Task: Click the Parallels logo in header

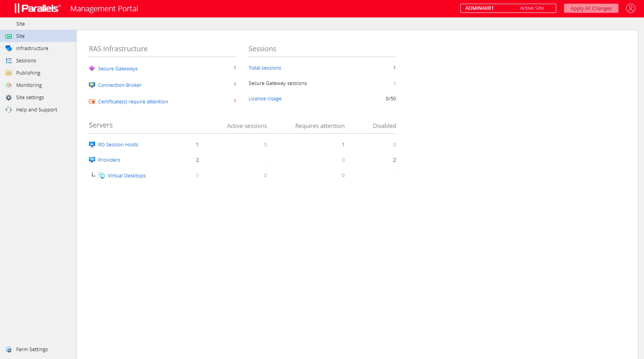Action: (38, 8)
